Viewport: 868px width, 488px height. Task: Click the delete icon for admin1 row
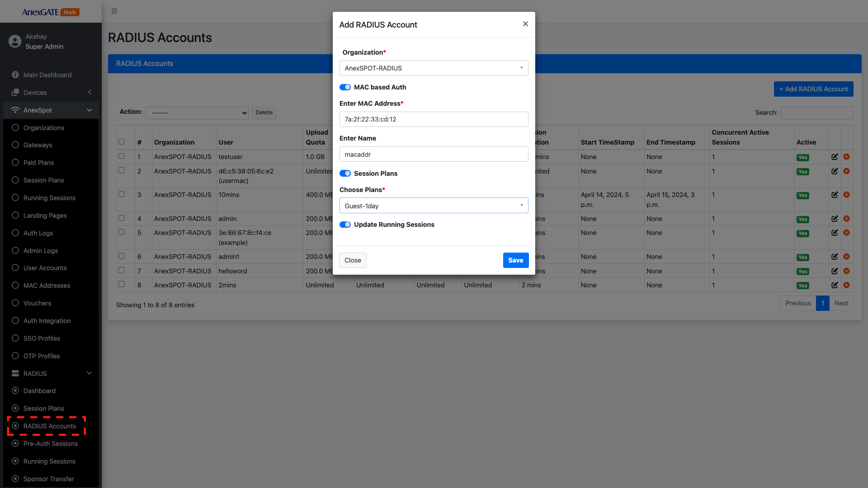click(x=846, y=257)
